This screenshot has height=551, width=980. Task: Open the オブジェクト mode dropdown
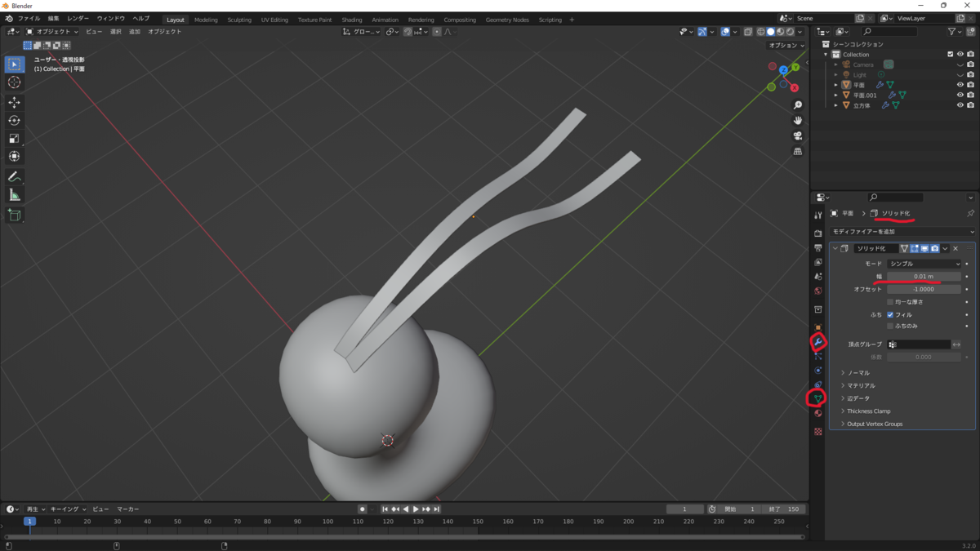point(51,32)
